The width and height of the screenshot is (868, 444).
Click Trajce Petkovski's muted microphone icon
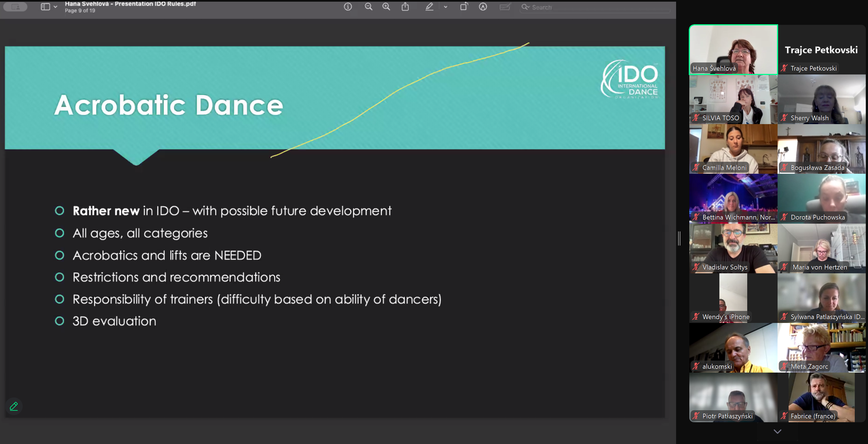click(784, 68)
